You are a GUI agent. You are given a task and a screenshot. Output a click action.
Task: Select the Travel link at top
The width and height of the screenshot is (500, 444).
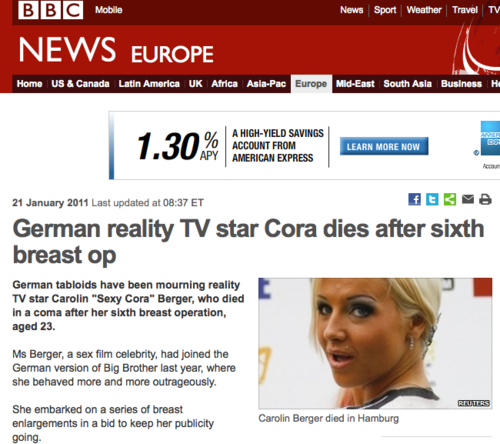[465, 10]
